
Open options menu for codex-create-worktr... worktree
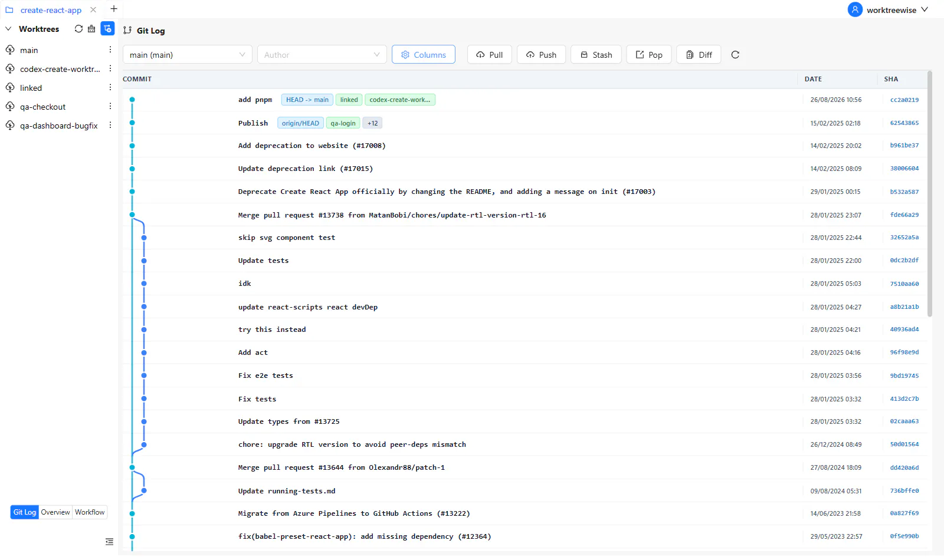110,69
